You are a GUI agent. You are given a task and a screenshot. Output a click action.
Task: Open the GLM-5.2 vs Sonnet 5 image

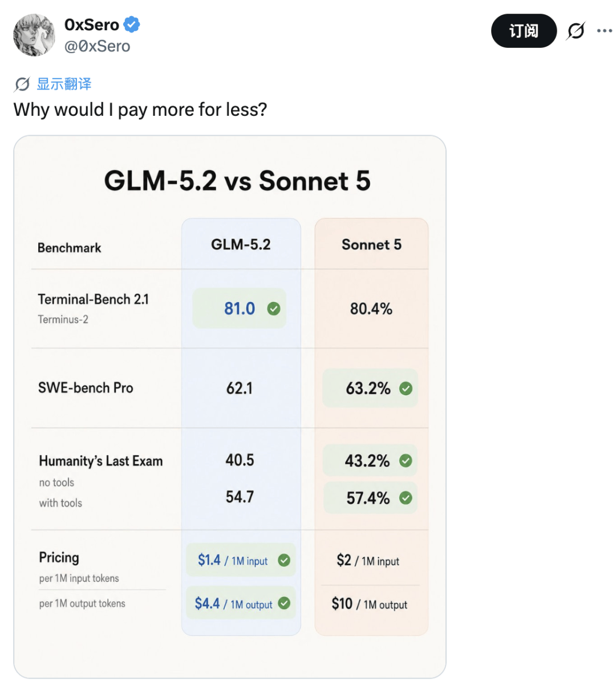(x=230, y=407)
